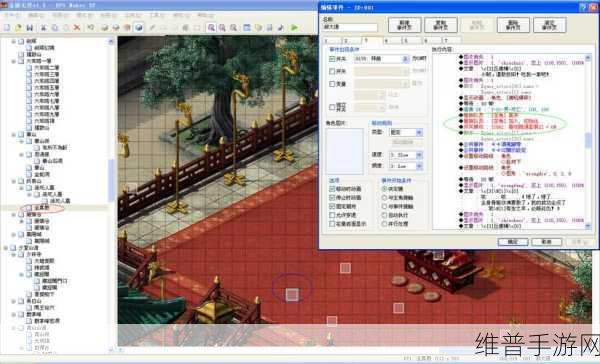This screenshot has width=600, height=364.
Task: Click the Delete Event Page button
Action: 513,25
